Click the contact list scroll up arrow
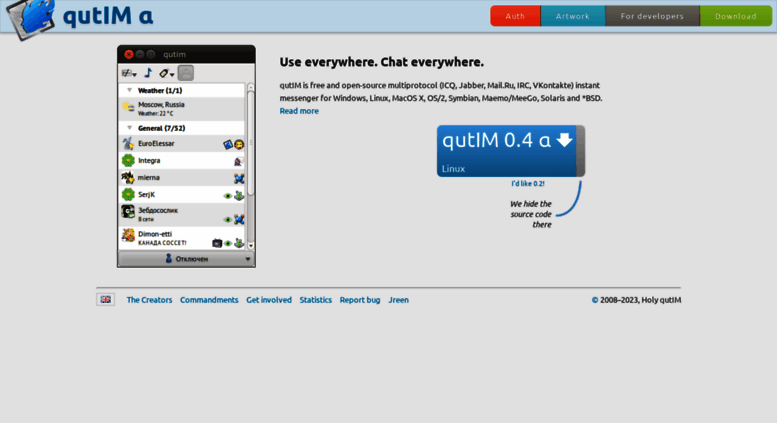The image size is (777, 423). coord(251,87)
